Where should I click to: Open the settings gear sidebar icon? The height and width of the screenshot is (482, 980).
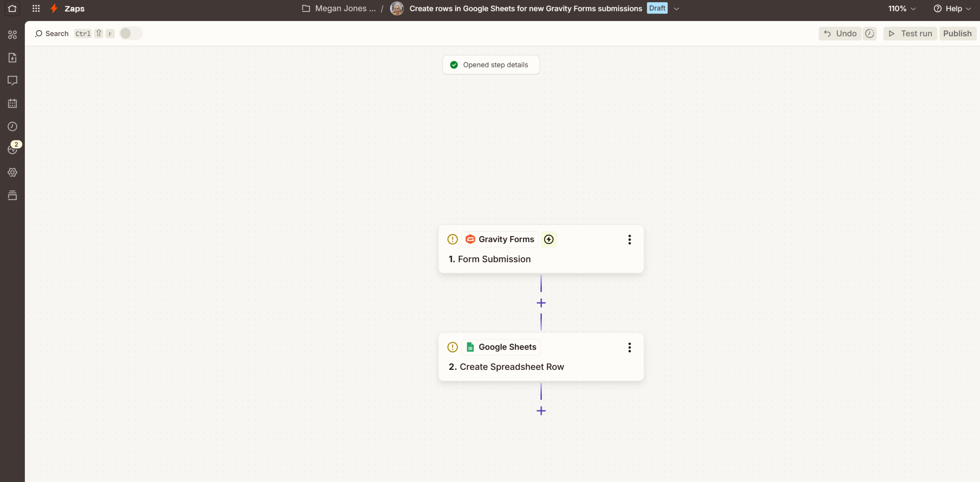tap(12, 172)
